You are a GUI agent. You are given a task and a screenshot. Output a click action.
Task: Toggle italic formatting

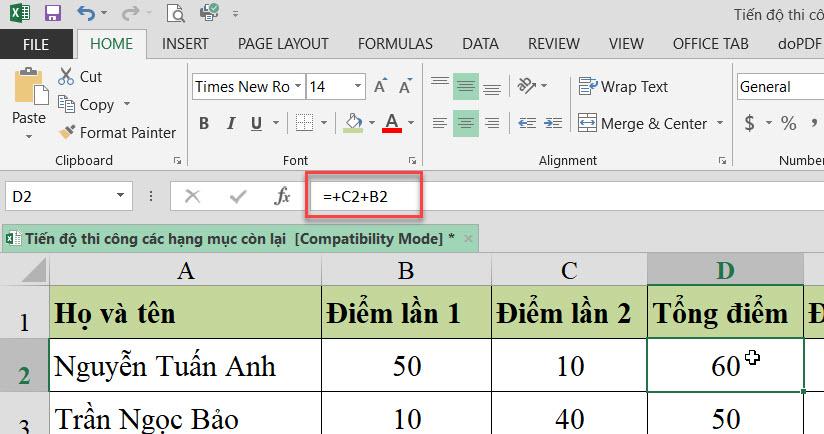click(230, 123)
